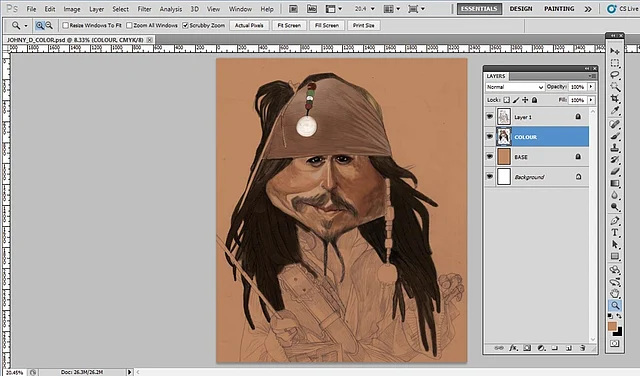Select the Clone Stamp tool
This screenshot has height=376, width=640.
click(615, 148)
